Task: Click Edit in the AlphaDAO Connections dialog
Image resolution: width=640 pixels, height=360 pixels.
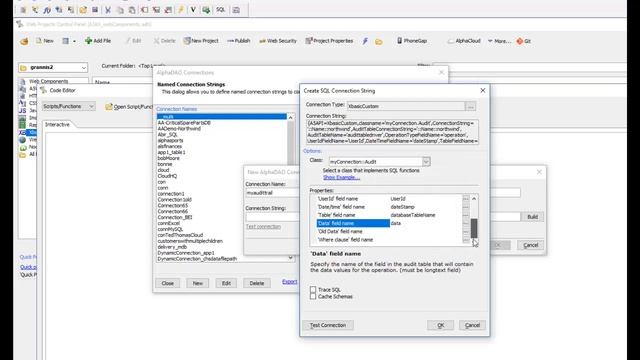Action: click(226, 283)
